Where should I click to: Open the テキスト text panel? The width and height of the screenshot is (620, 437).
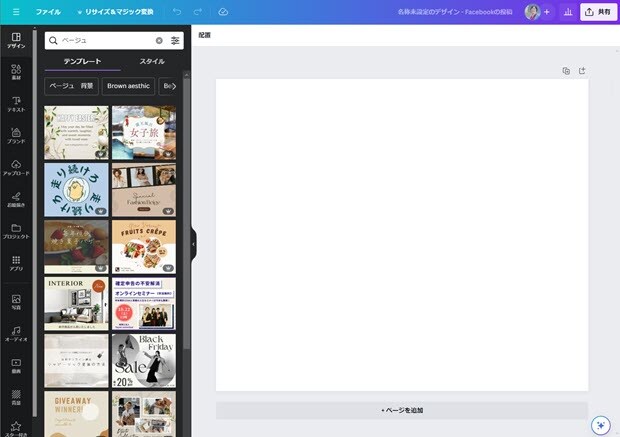pos(16,104)
